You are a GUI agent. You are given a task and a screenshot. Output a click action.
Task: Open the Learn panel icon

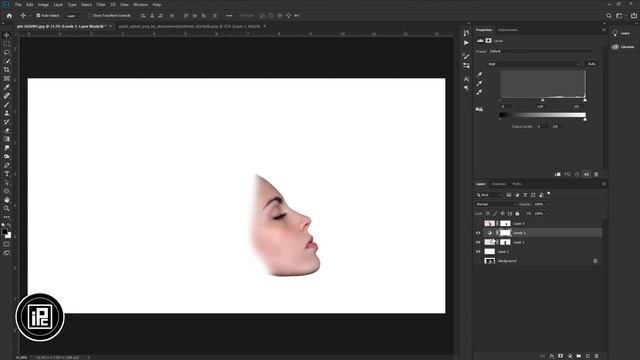click(x=615, y=33)
